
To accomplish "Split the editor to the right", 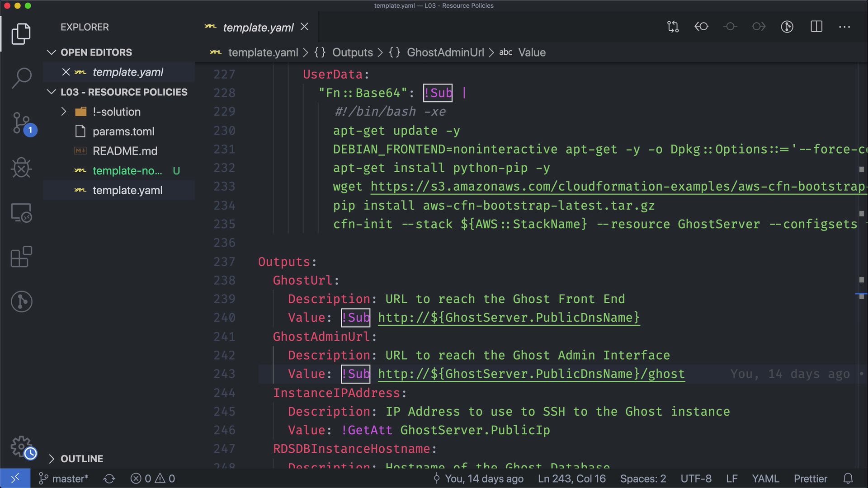I will pyautogui.click(x=816, y=27).
